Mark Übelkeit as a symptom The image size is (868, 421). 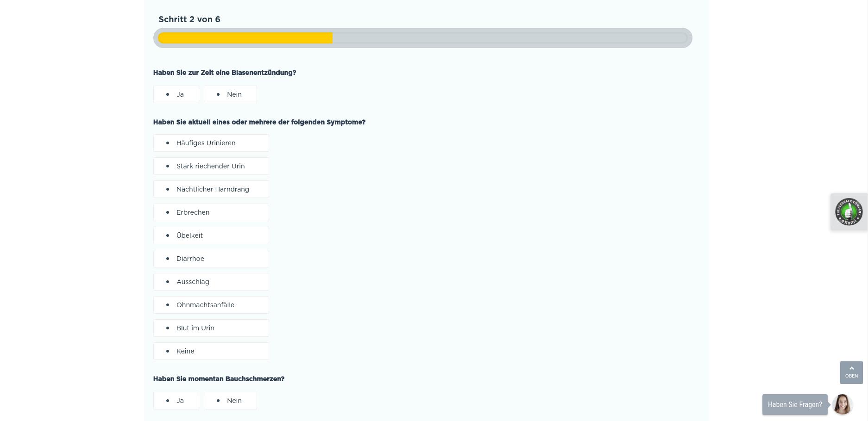(211, 235)
